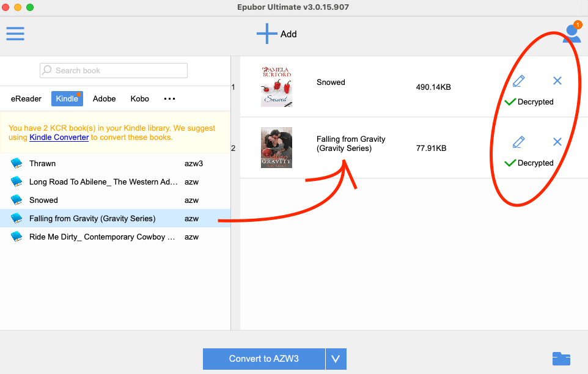Open the hamburger menu
588x374 pixels.
tap(15, 34)
